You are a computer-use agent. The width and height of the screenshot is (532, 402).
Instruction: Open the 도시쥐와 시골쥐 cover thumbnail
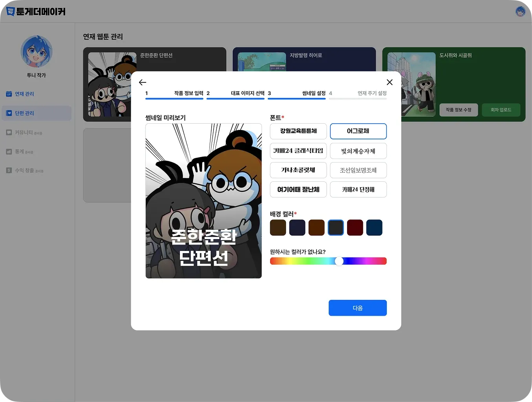[411, 84]
